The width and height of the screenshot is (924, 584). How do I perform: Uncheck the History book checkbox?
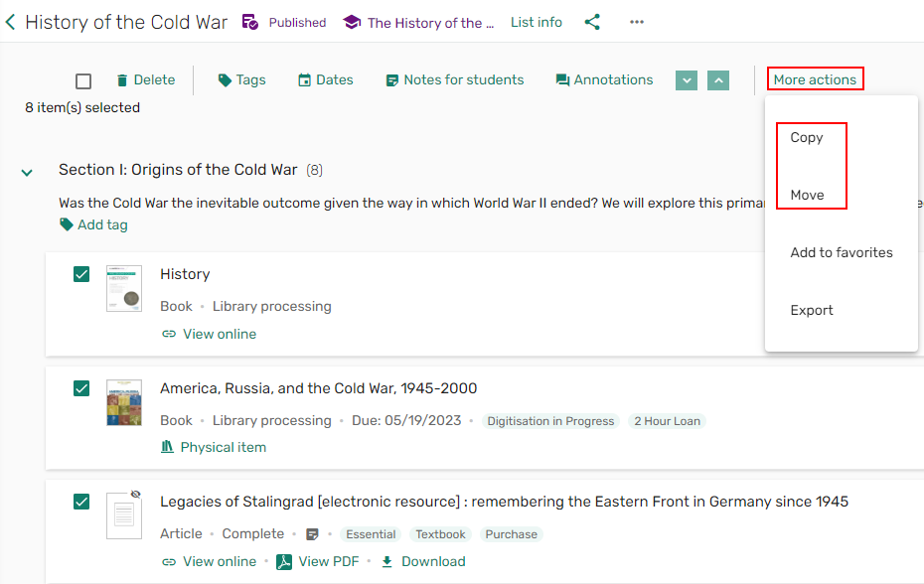click(x=81, y=274)
